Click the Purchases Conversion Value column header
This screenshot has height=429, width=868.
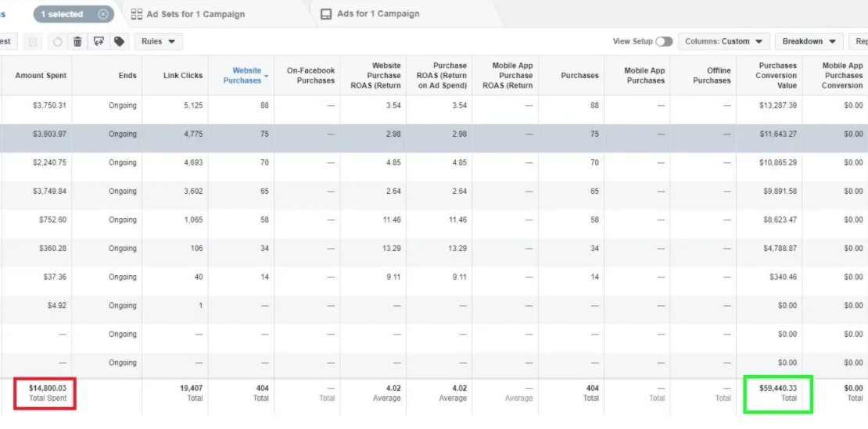(776, 76)
